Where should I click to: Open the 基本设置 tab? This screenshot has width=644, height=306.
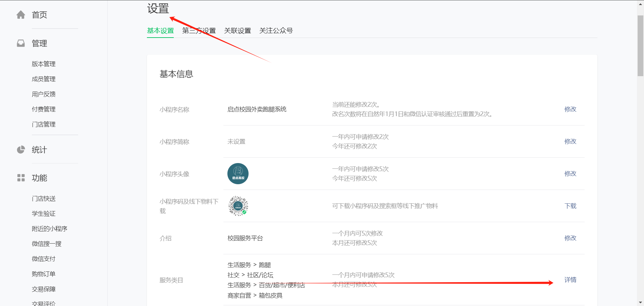160,31
